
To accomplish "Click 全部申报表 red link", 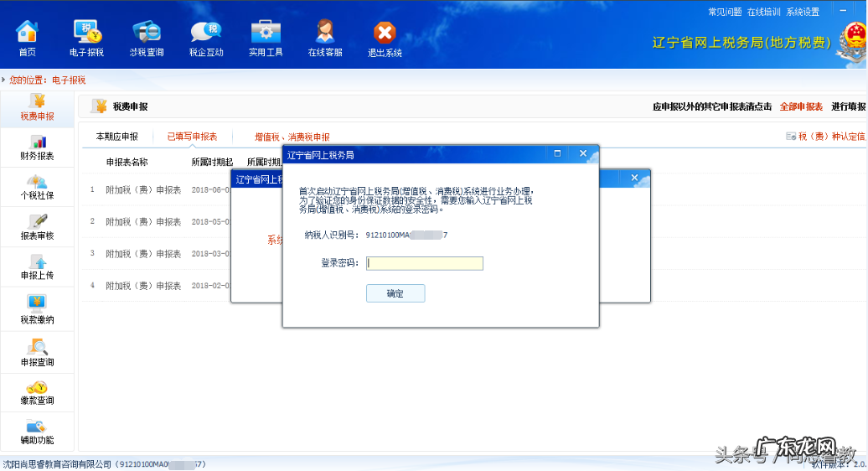I will tap(801, 106).
